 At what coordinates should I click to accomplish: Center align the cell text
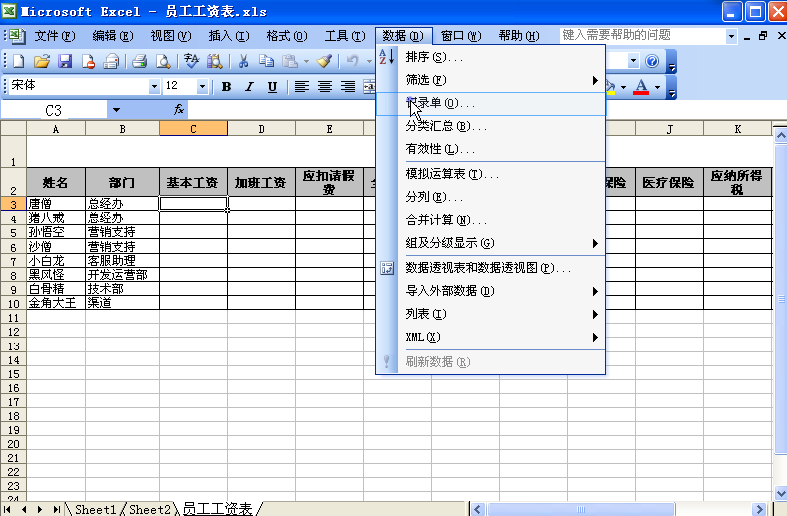click(x=325, y=87)
